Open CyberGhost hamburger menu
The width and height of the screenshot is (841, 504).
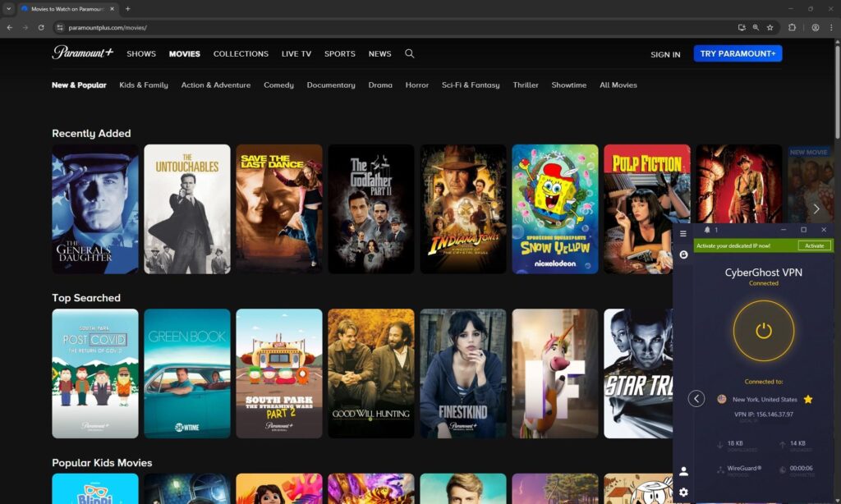click(682, 233)
